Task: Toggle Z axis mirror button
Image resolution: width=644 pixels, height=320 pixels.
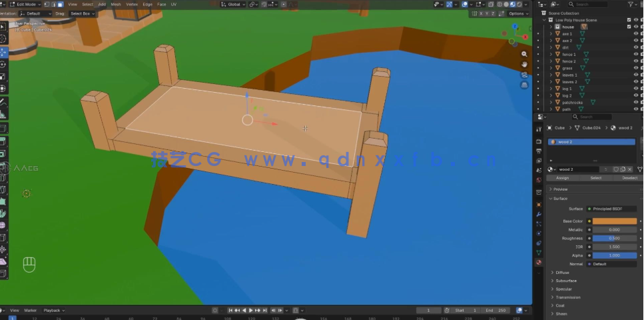Action: [493, 13]
